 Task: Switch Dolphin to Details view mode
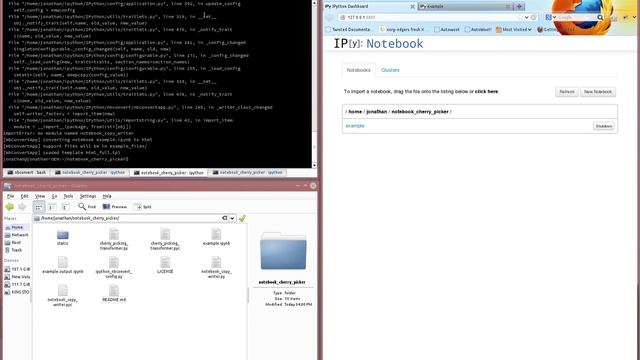click(x=65, y=207)
